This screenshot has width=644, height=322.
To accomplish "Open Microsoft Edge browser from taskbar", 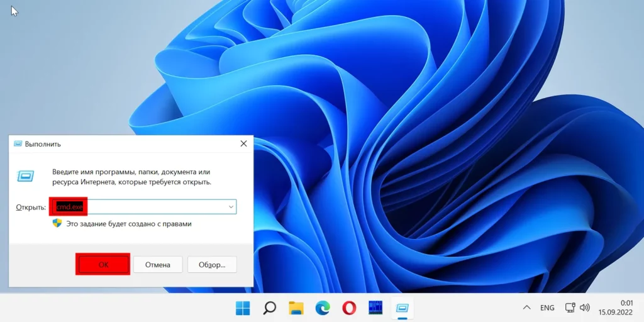I will pos(323,308).
